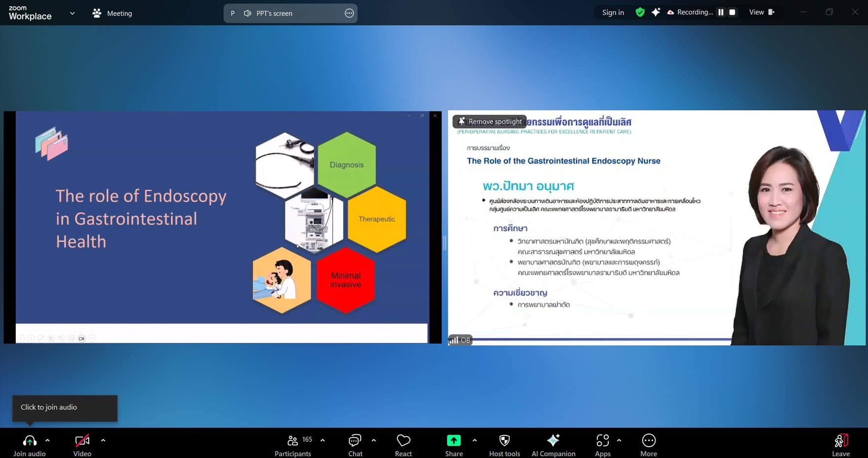Viewport: 868px width, 458px height.
Task: Open the Apps menu icon
Action: 602,441
